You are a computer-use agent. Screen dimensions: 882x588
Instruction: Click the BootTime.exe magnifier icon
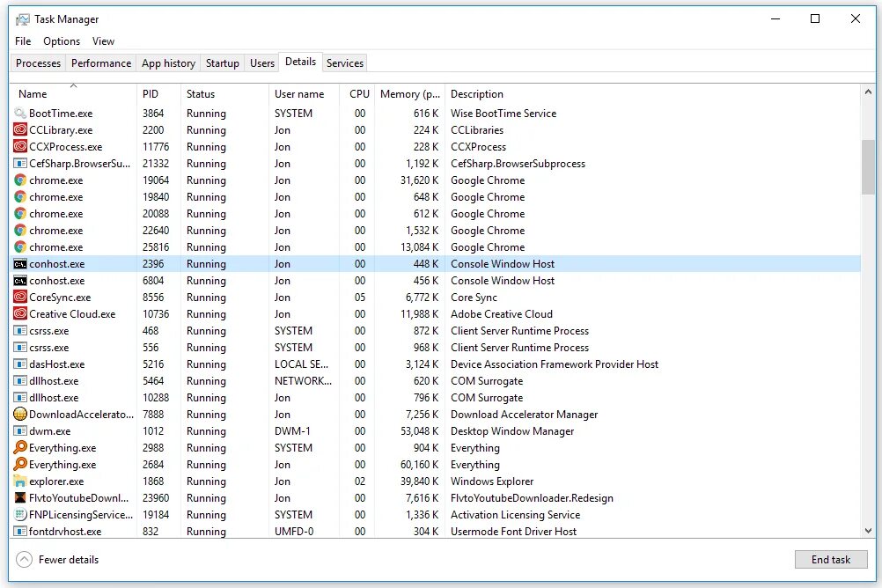pyautogui.click(x=20, y=113)
